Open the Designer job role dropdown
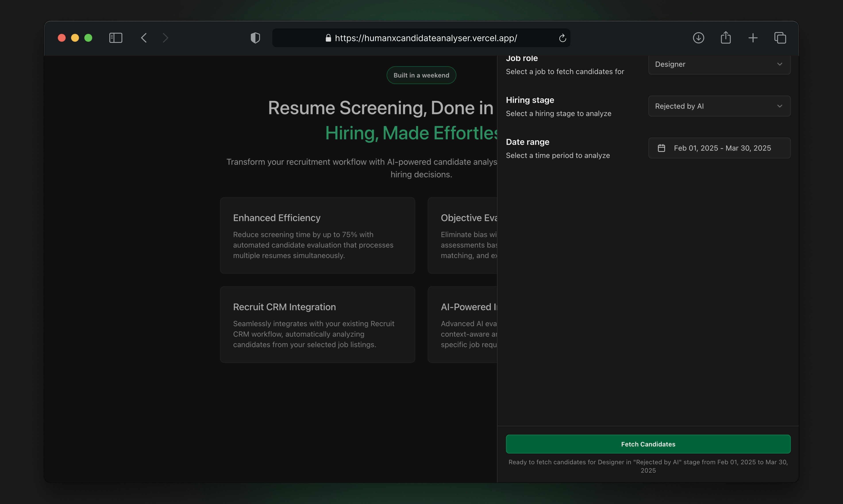 pyautogui.click(x=719, y=65)
